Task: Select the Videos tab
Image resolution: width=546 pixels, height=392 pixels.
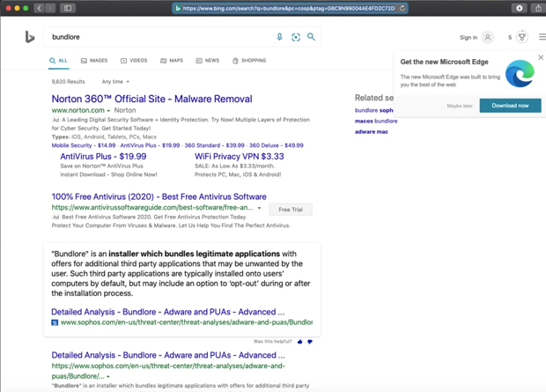Action: coord(134,61)
